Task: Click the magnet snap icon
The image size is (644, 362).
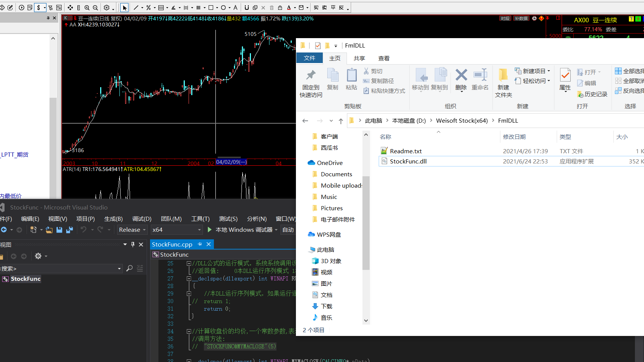Action: pos(247,8)
